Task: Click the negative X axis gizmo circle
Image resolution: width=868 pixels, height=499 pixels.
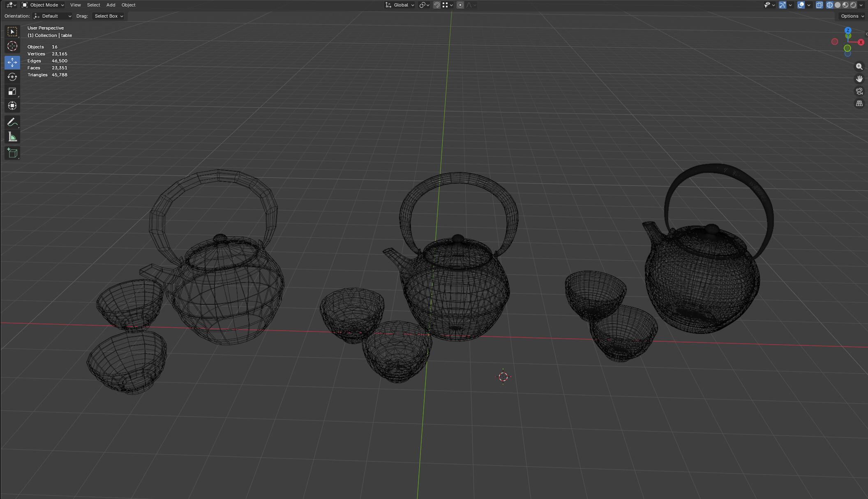Action: point(835,41)
